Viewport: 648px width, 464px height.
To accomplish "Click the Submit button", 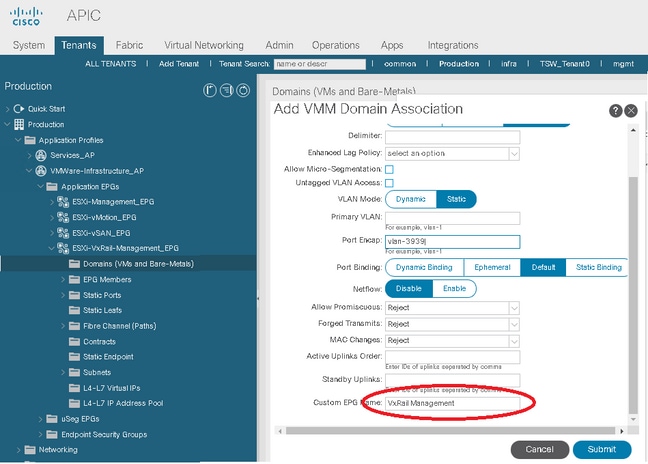I will click(602, 450).
